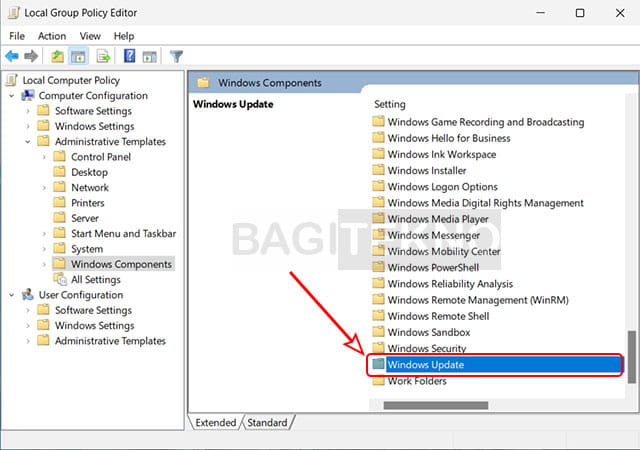The image size is (640, 450).
Task: Toggle Show/Hide Console Tree toolbar icon
Action: pos(78,56)
